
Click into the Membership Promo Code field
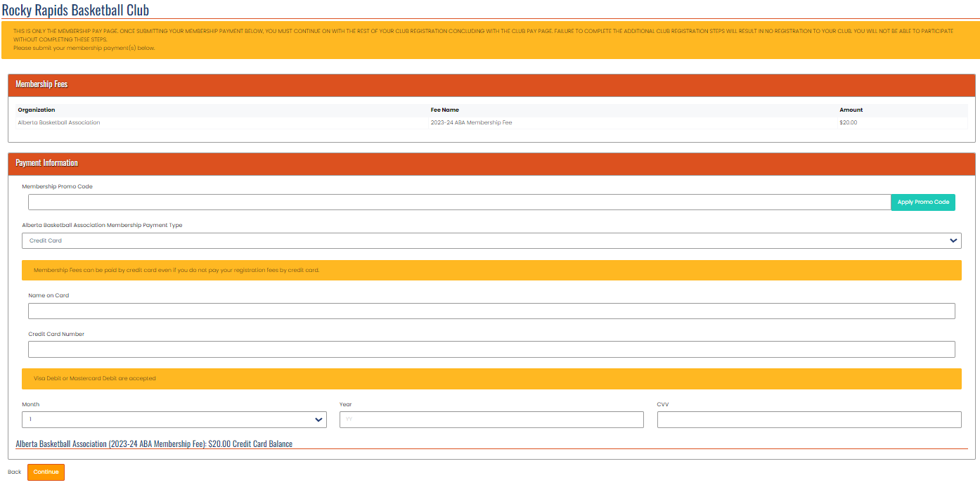coord(460,202)
